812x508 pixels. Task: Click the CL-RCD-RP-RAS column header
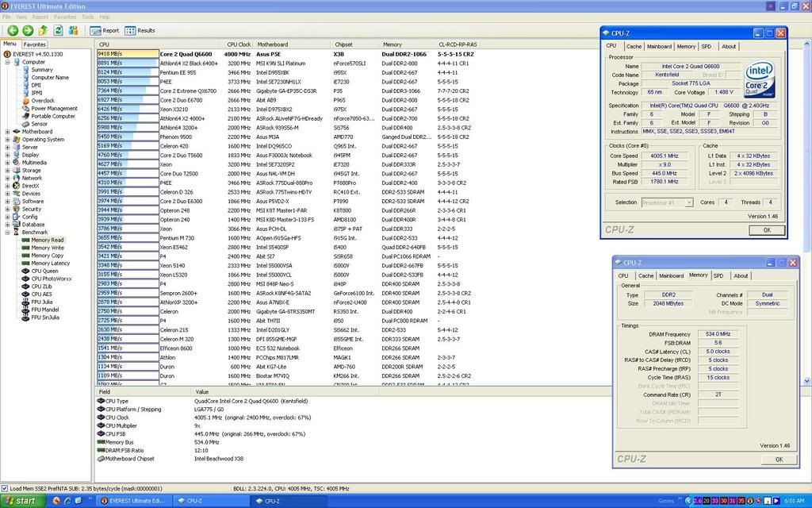pyautogui.click(x=458, y=44)
